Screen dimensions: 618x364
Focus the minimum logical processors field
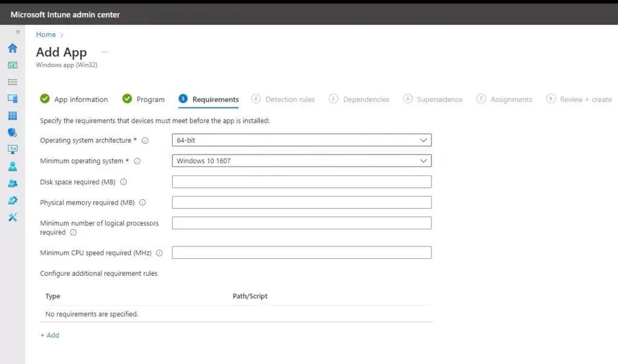[x=302, y=223]
